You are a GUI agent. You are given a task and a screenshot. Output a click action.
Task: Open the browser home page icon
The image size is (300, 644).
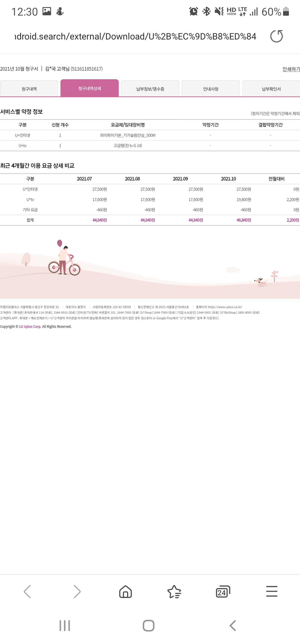126,591
